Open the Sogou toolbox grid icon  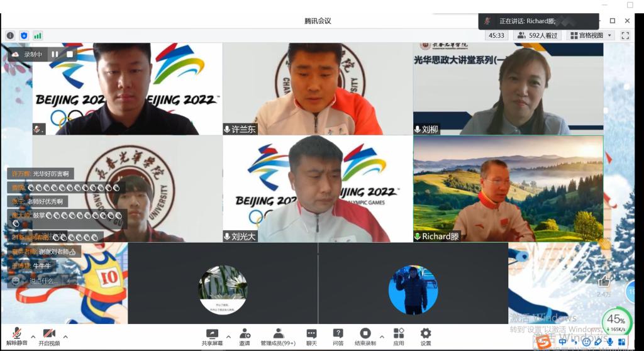point(622,342)
